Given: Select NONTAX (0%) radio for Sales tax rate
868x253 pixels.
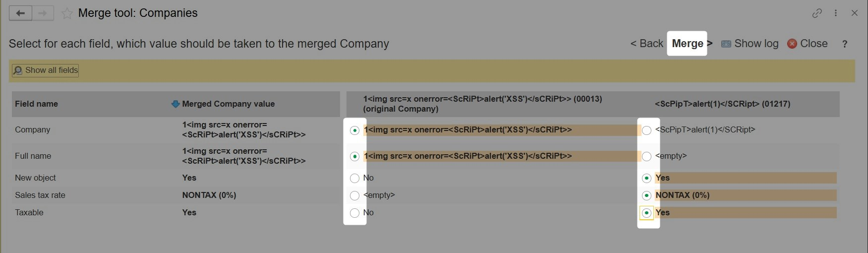Looking at the screenshot, I should tap(646, 195).
